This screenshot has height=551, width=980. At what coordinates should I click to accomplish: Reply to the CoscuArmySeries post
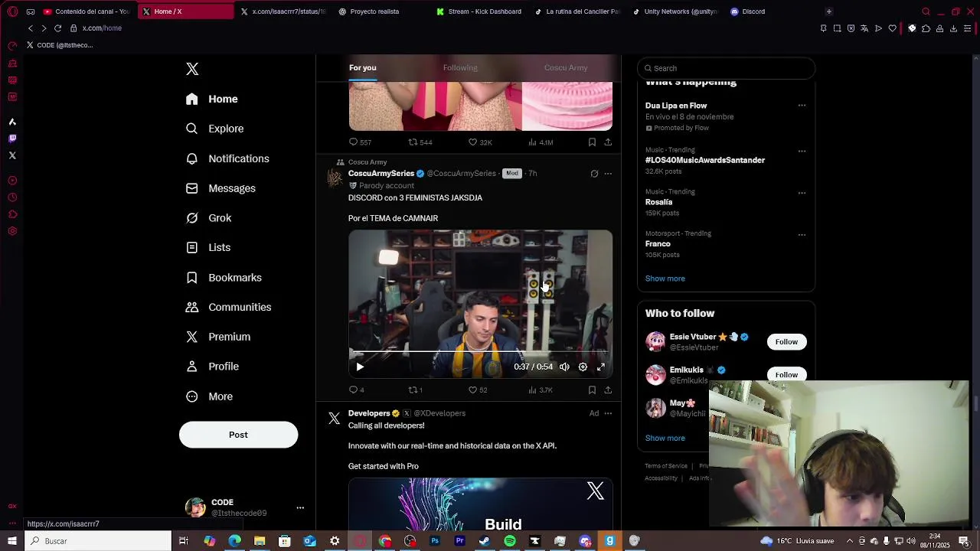click(x=356, y=390)
